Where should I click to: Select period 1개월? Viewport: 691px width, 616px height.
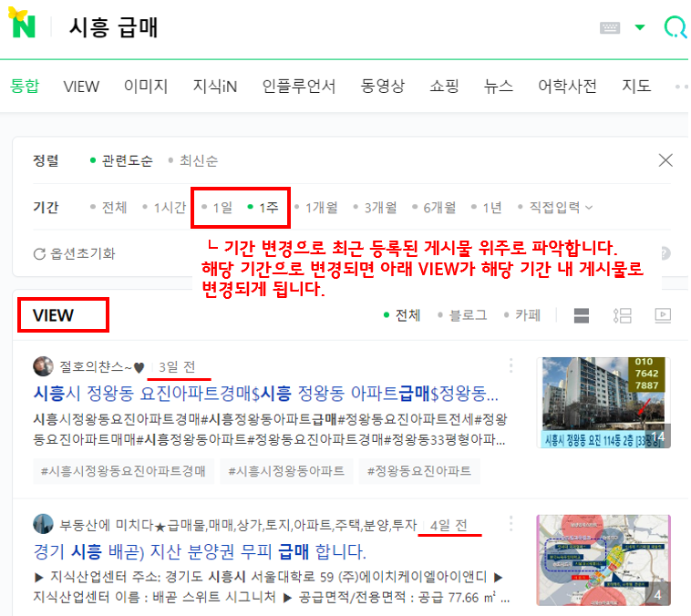(x=316, y=207)
